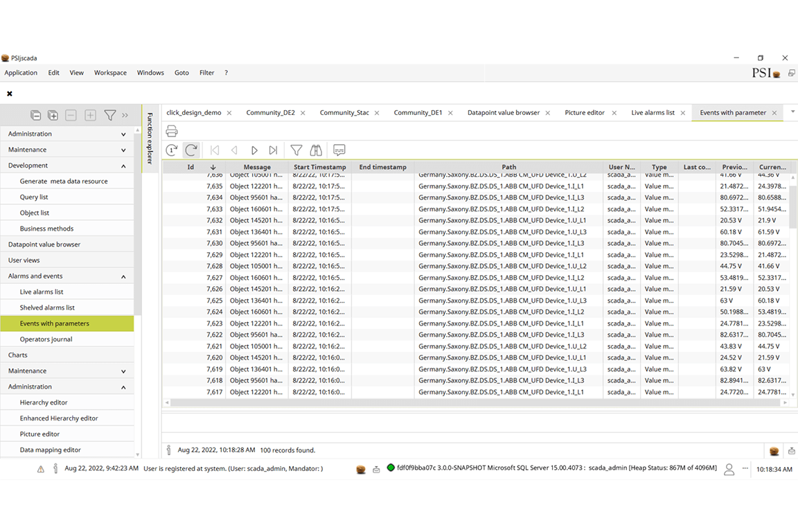
Task: Open Data mapping editor
Action: (x=67, y=450)
